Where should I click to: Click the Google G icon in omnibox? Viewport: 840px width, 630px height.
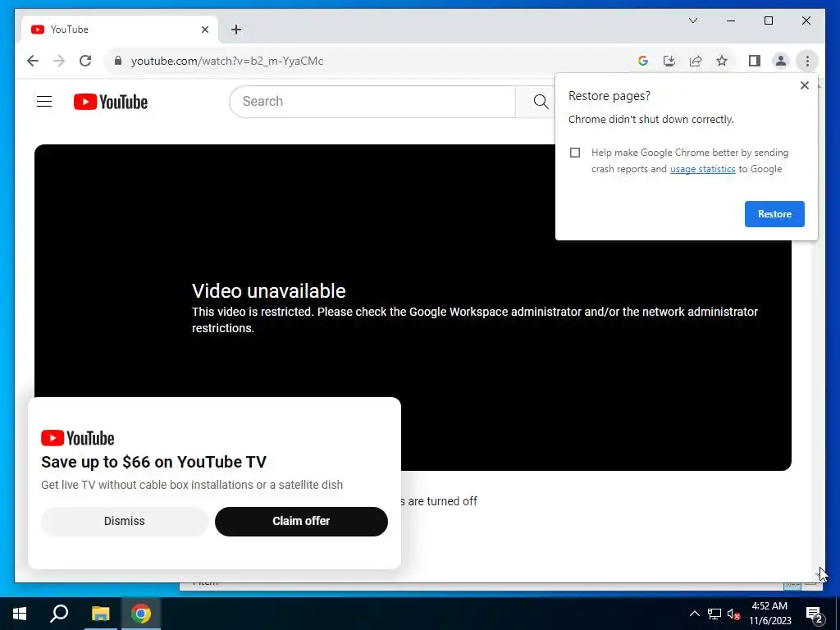click(643, 61)
